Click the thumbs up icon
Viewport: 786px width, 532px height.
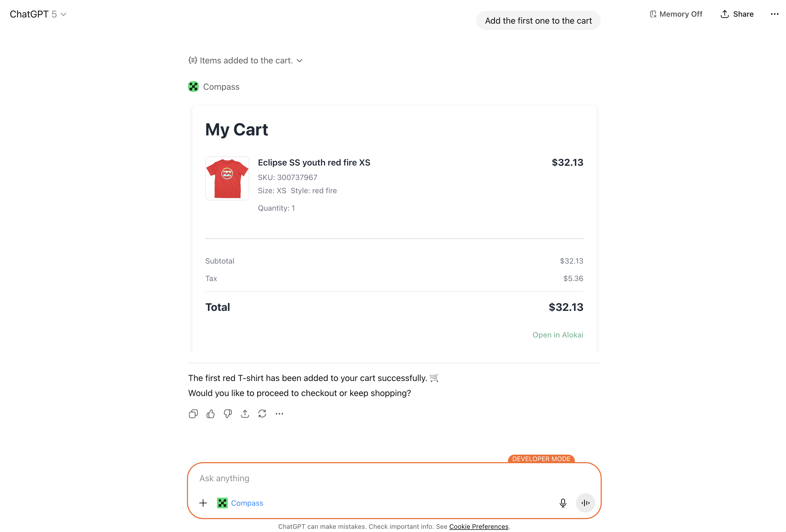pos(210,414)
